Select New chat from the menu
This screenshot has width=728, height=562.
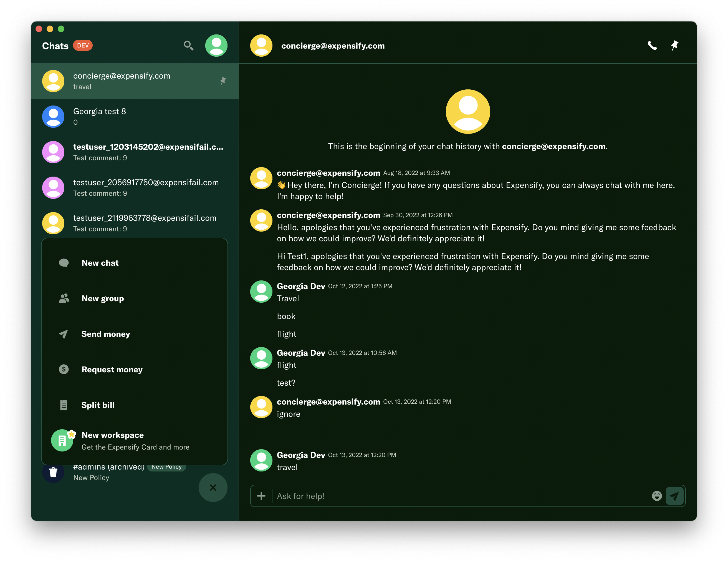coord(100,263)
